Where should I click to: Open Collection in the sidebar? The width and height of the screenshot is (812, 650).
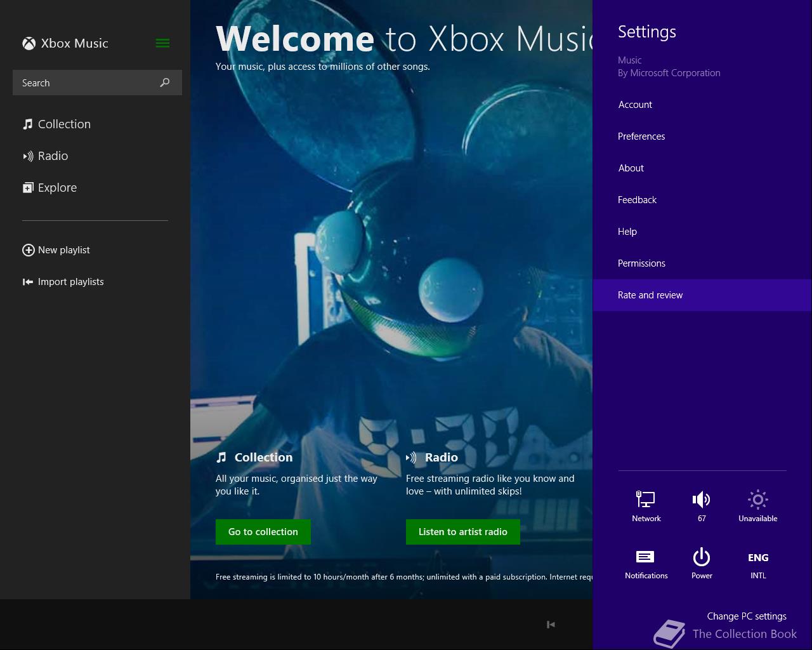coord(56,124)
